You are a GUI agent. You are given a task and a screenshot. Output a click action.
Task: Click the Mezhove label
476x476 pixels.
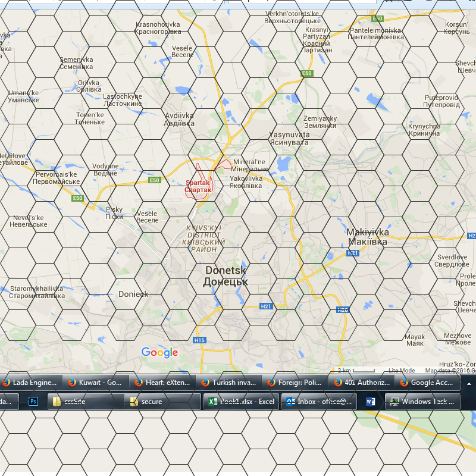pos(458,339)
